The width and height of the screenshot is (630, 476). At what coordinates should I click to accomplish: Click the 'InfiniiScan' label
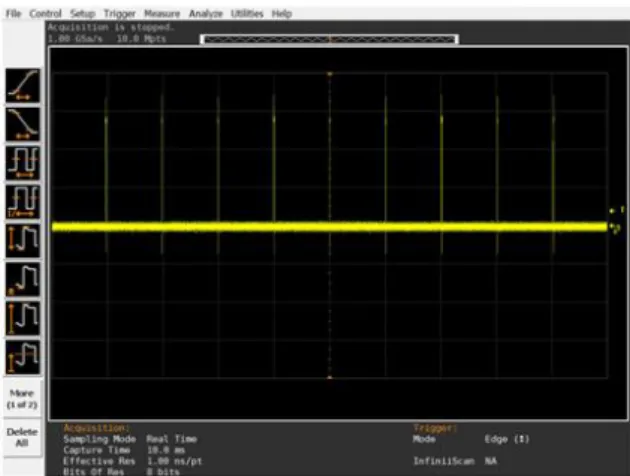(x=444, y=461)
